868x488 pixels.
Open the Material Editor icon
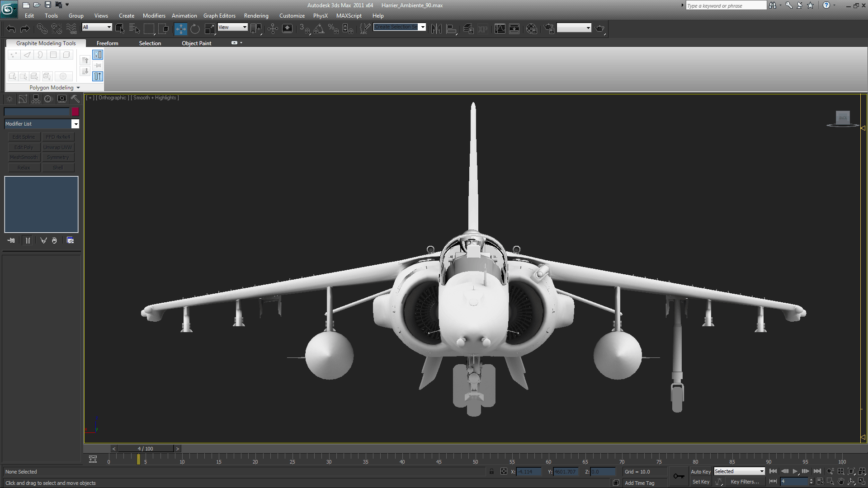pos(532,28)
